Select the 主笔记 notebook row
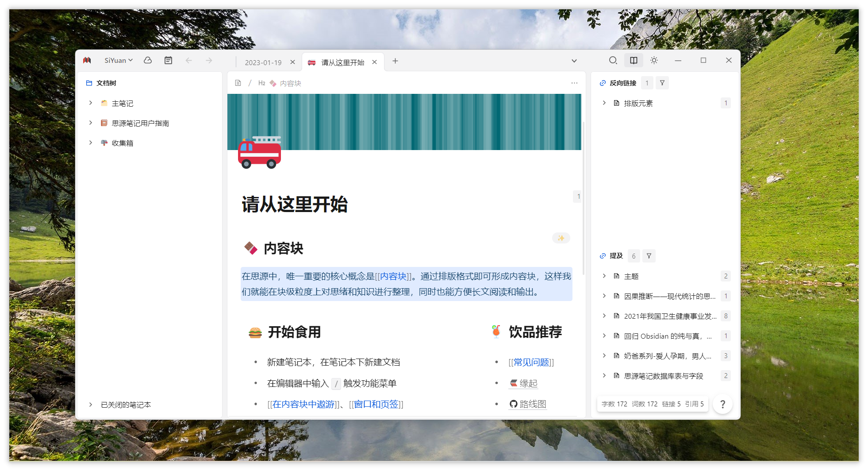Screen dimensions: 868x471 150,103
